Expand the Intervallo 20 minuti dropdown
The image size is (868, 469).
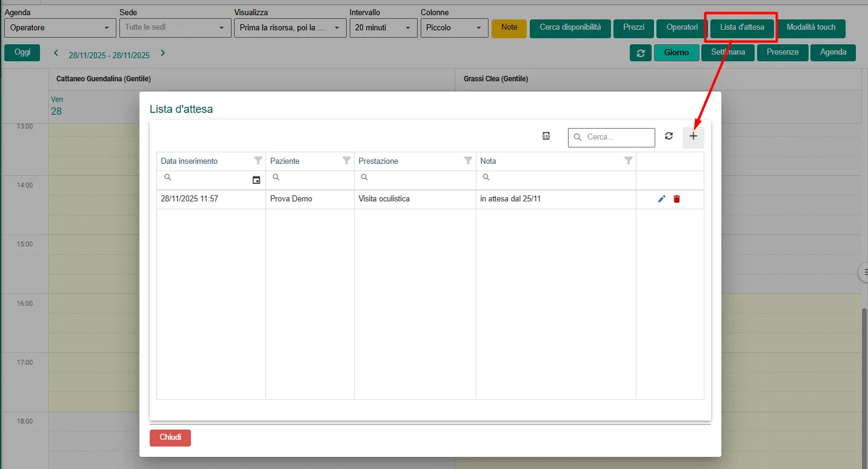click(383, 28)
